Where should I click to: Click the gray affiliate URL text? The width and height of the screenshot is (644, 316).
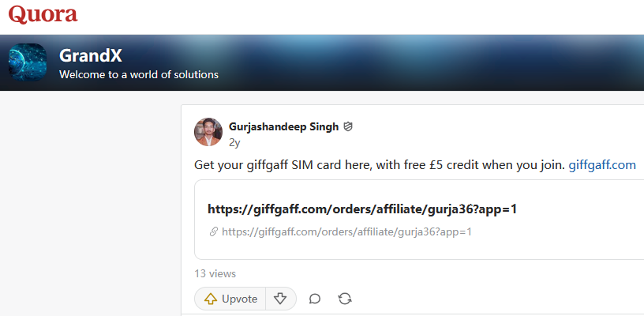346,231
